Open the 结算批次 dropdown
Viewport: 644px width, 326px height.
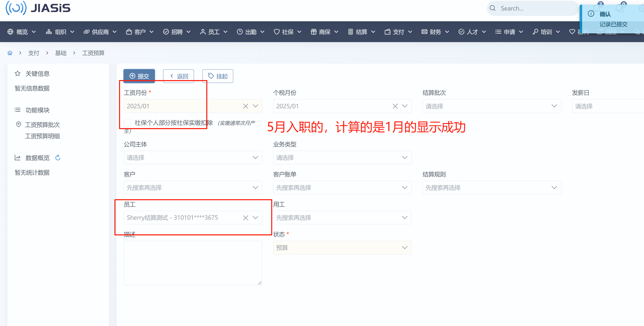491,106
